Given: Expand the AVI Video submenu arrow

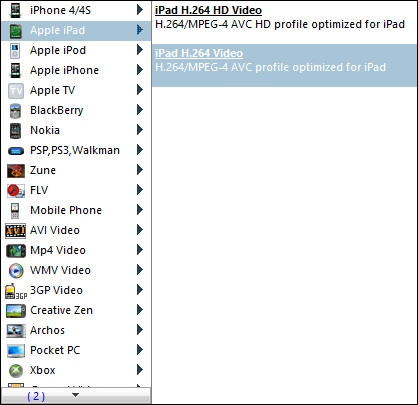Looking at the screenshot, I should [x=140, y=230].
